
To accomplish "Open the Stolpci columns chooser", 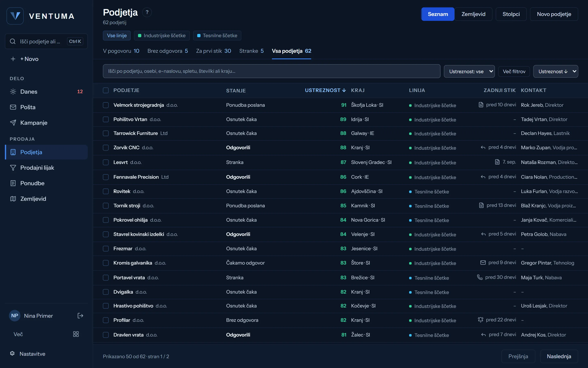I will tap(511, 14).
